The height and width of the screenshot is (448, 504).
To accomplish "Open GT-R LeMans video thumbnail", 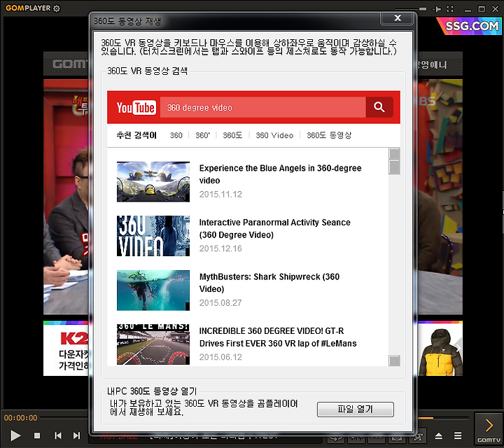I will coord(153,344).
